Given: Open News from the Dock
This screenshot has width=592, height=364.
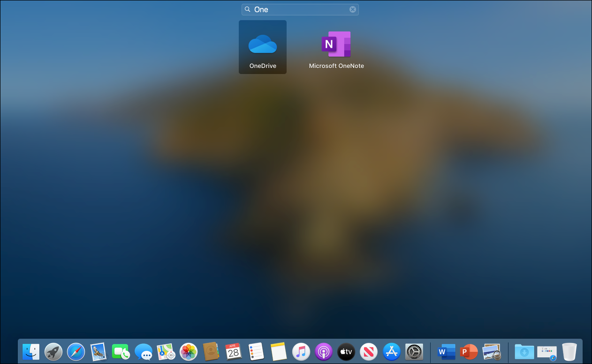Looking at the screenshot, I should (369, 351).
